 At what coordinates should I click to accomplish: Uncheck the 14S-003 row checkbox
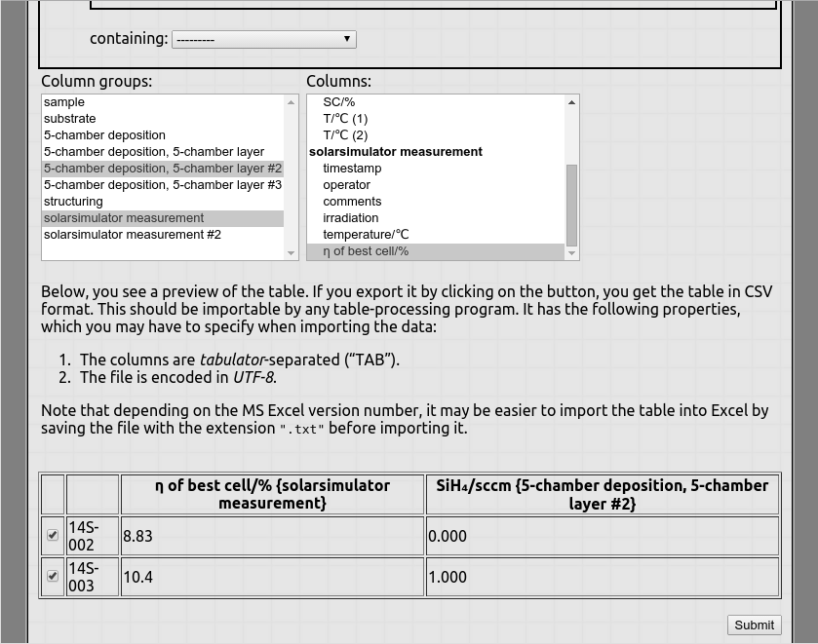click(53, 576)
